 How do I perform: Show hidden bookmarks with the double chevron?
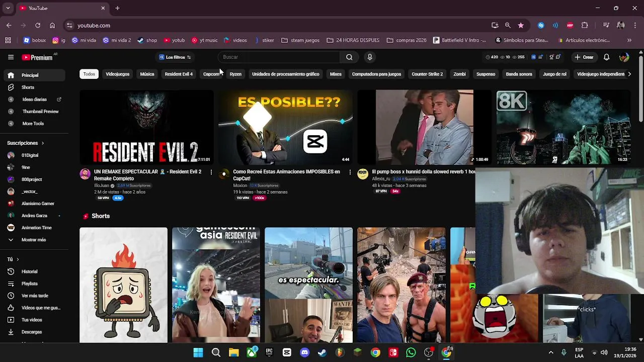pyautogui.click(x=629, y=40)
